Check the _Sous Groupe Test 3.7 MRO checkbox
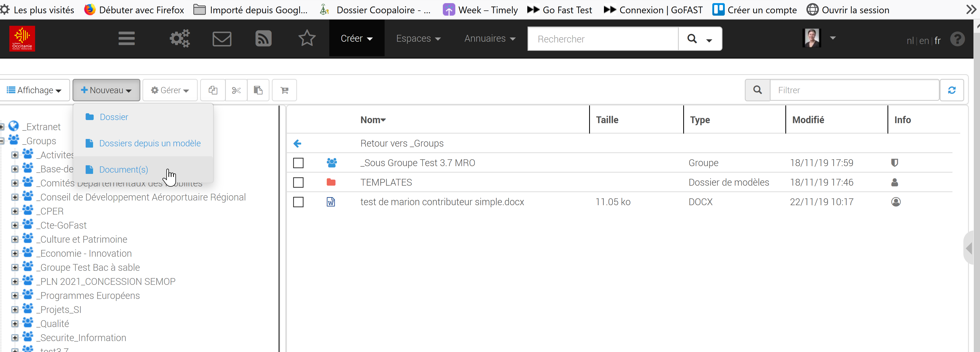980x352 pixels. [298, 163]
